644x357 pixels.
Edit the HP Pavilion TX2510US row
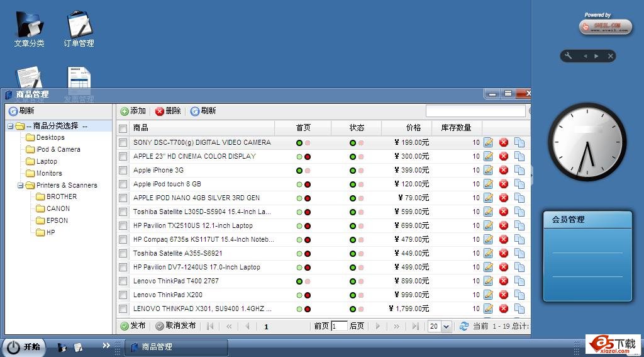pyautogui.click(x=488, y=226)
